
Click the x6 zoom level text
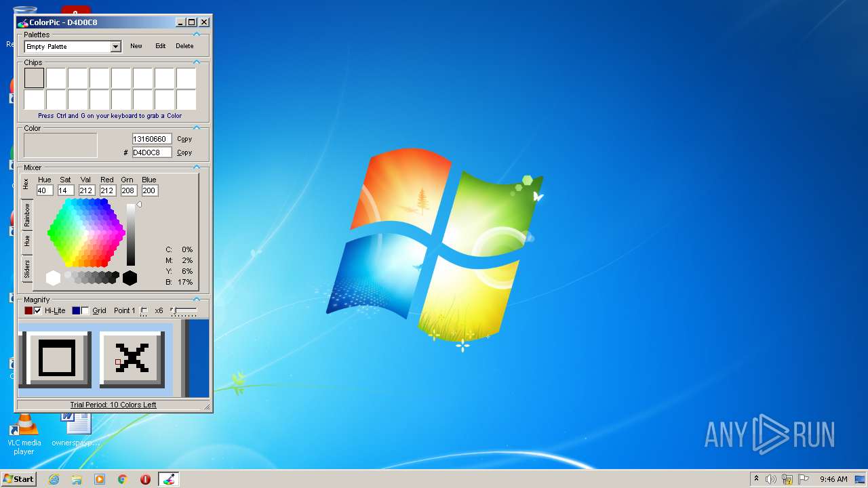coord(159,310)
